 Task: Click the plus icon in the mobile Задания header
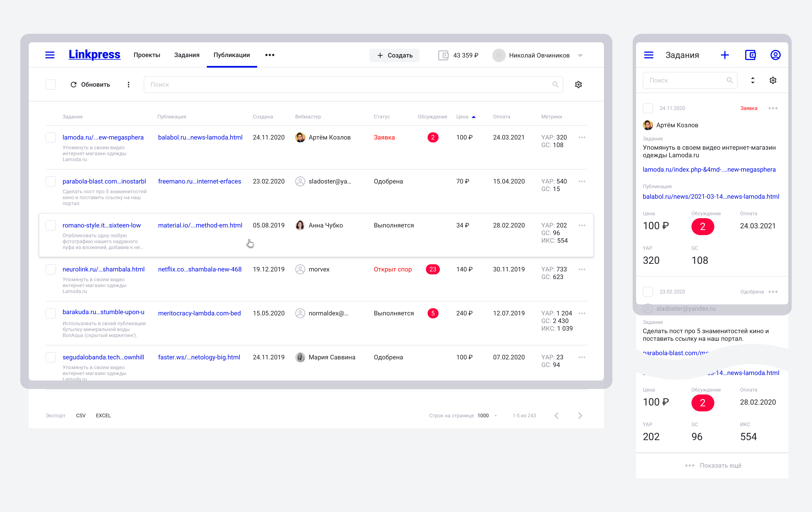pyautogui.click(x=725, y=55)
